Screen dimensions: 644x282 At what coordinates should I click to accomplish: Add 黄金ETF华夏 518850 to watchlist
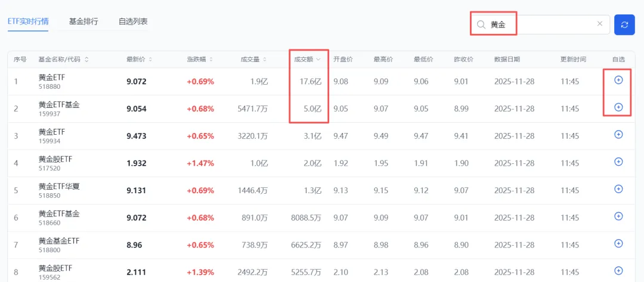(x=618, y=189)
